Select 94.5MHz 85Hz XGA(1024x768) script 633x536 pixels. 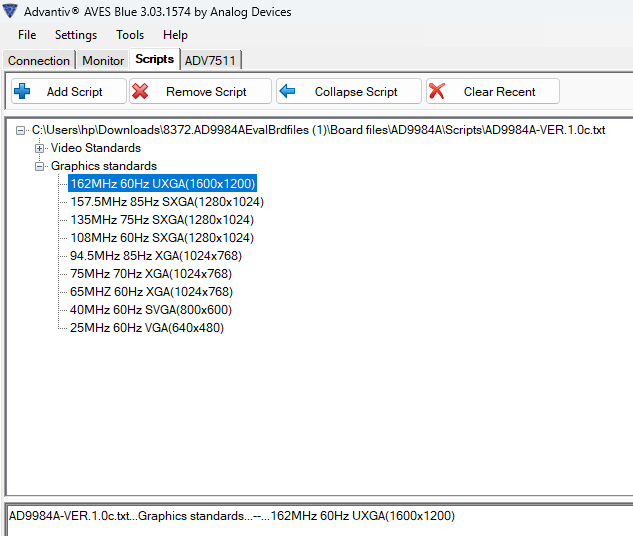click(x=156, y=256)
